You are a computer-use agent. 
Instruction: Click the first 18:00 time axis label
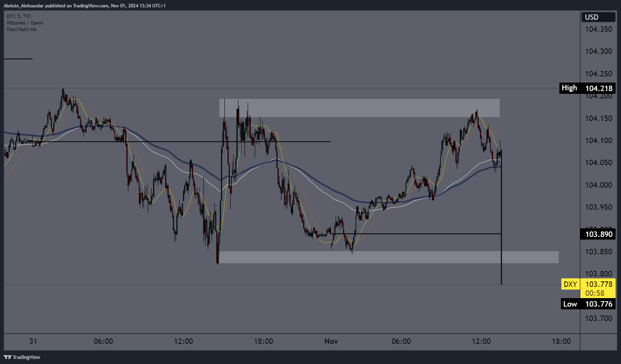point(264,341)
